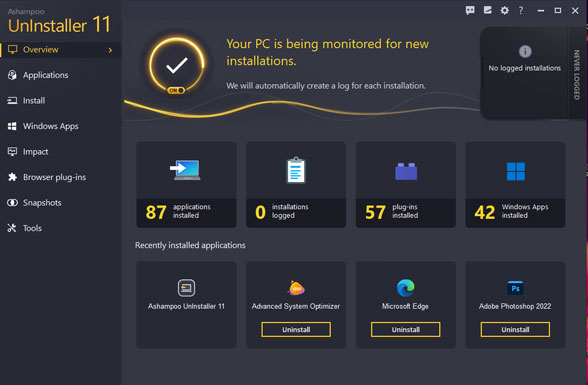Click the Tools wrench icon in sidebar

[12, 228]
